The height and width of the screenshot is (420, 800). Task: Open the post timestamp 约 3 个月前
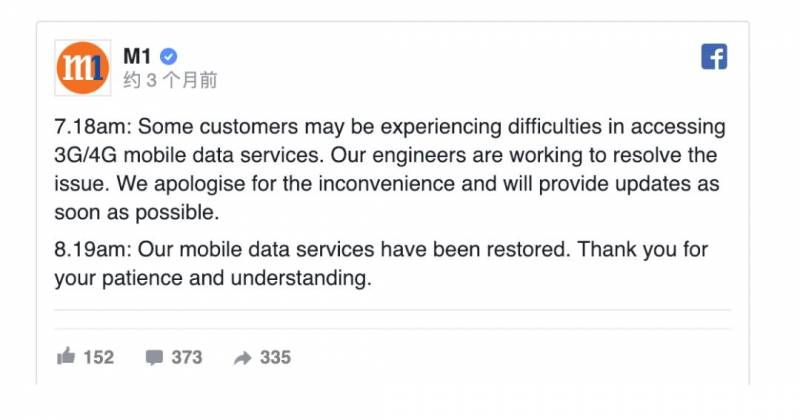(x=170, y=80)
